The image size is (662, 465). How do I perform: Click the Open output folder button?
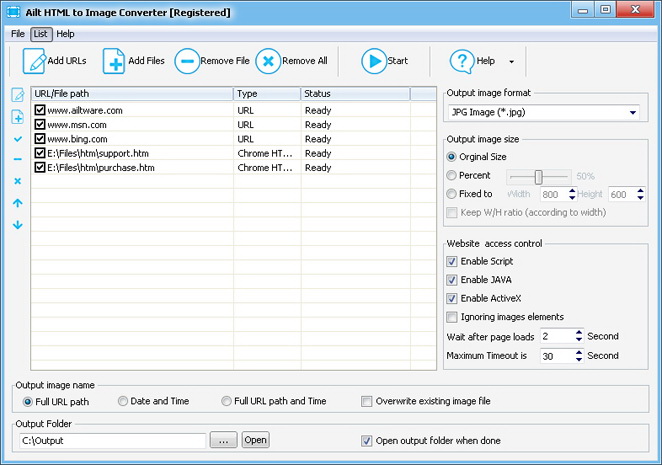[x=255, y=440]
